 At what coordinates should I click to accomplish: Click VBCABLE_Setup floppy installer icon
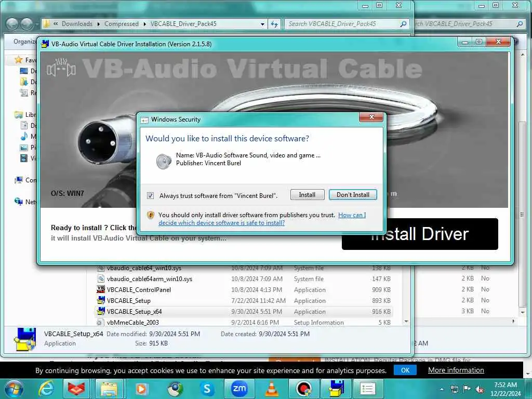(x=101, y=300)
